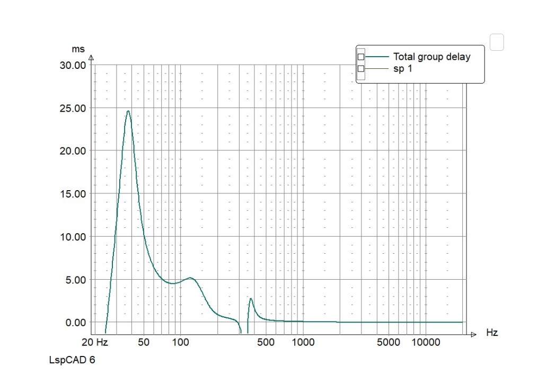Viewport: 555px width, 392px height.
Task: Click the blank rounded button beside the legend
Action: pos(497,42)
